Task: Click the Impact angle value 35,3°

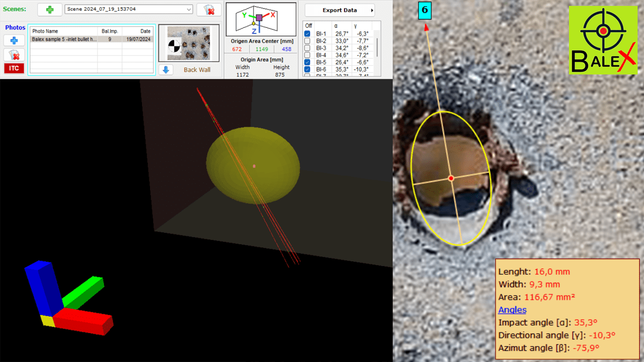Action: point(586,322)
